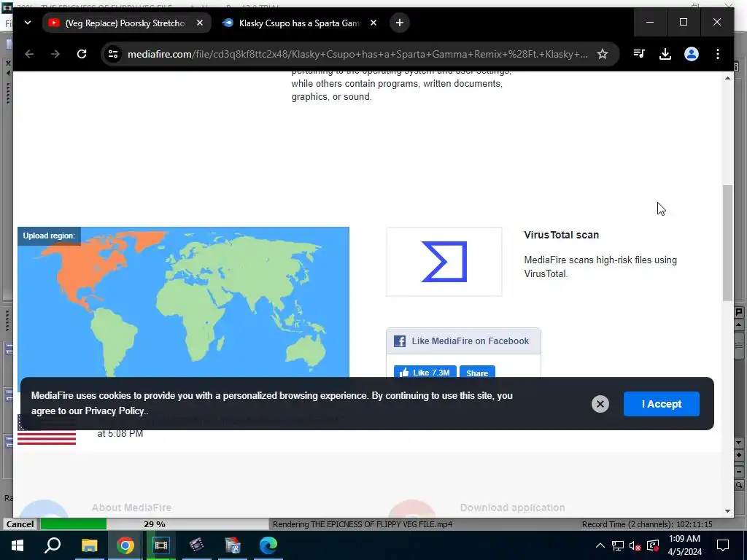The height and width of the screenshot is (560, 747).
Task: Click the Record Time status text
Action: point(647,524)
